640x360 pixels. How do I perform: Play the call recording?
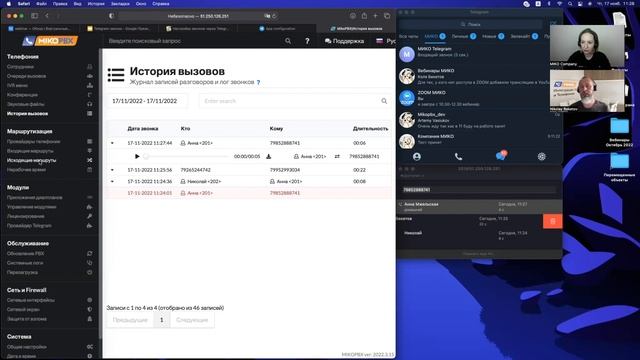(x=137, y=156)
